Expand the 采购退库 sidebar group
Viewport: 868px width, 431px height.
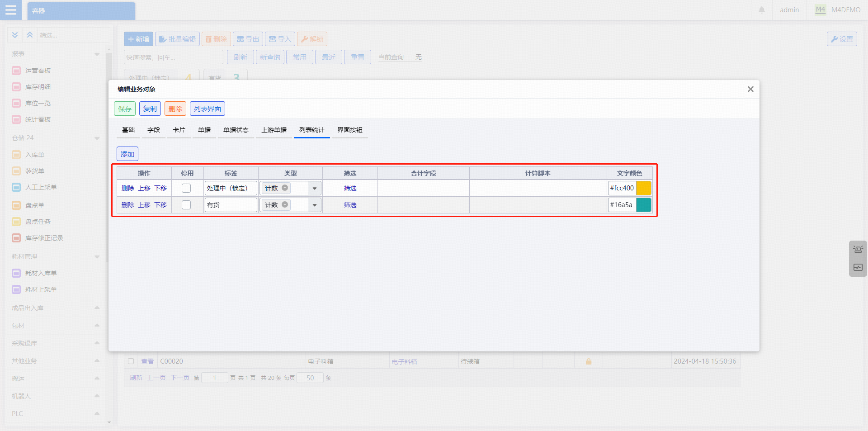pyautogui.click(x=97, y=343)
